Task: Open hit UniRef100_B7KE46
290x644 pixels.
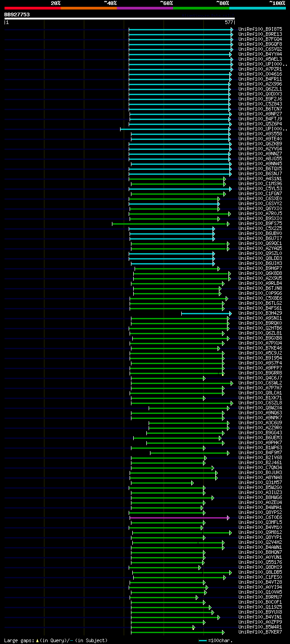Action: (260, 348)
